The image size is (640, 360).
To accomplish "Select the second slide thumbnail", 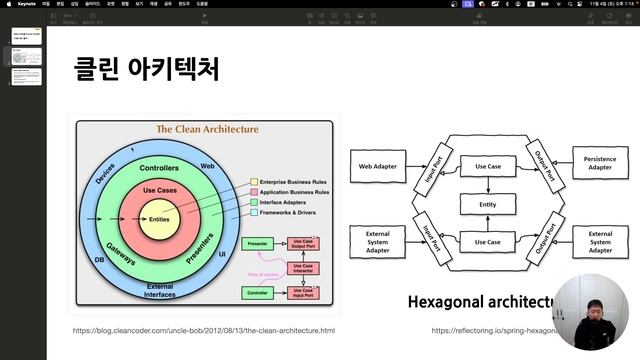I will pyautogui.click(x=27, y=56).
